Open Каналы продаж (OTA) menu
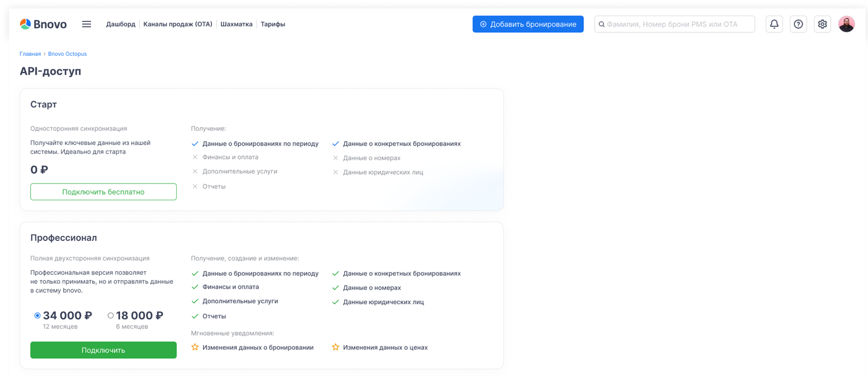 click(x=177, y=25)
